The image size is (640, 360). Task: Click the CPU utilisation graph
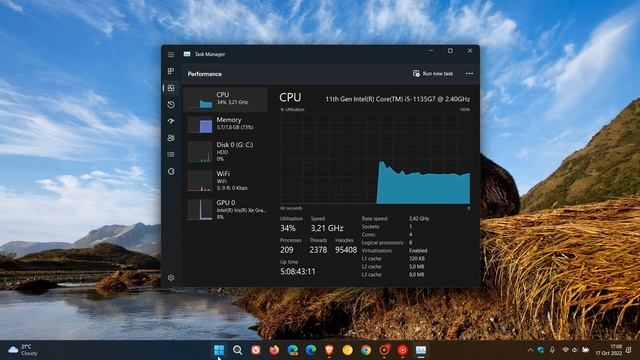[x=375, y=158]
